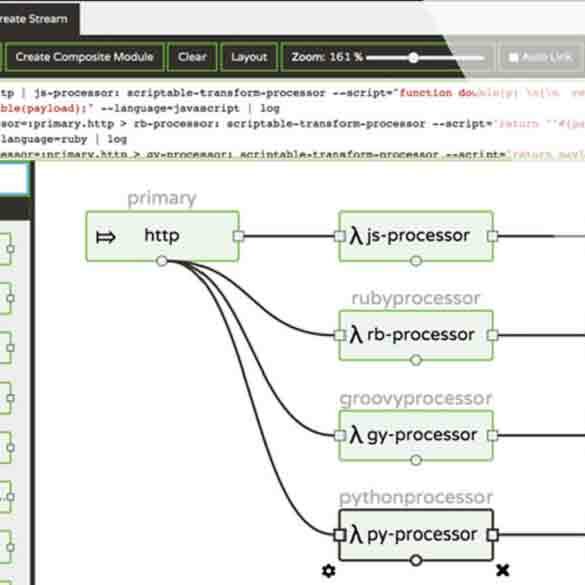Click the gy-processor output port
The image size is (585, 585).
click(492, 435)
